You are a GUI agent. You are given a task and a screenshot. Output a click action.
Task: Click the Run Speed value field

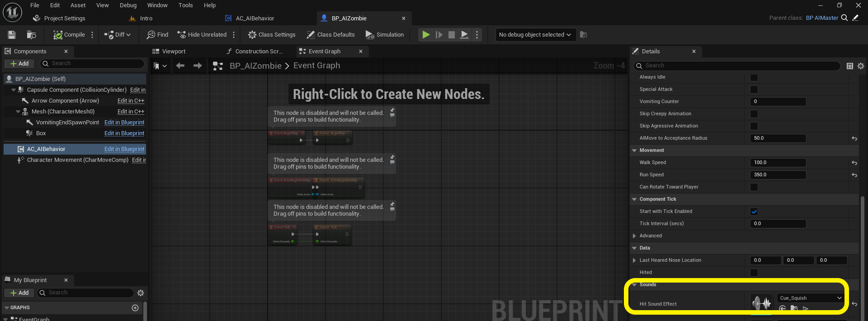coord(778,175)
